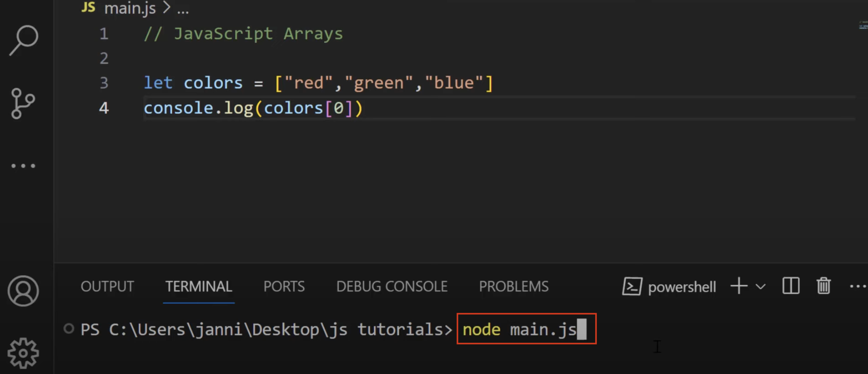Click the powershell terminal profile icon
The width and height of the screenshot is (868, 374).
click(x=632, y=286)
